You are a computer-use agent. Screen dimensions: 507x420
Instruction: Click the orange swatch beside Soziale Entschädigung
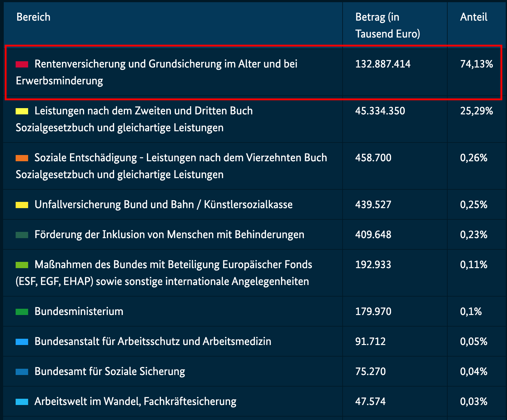(22, 158)
